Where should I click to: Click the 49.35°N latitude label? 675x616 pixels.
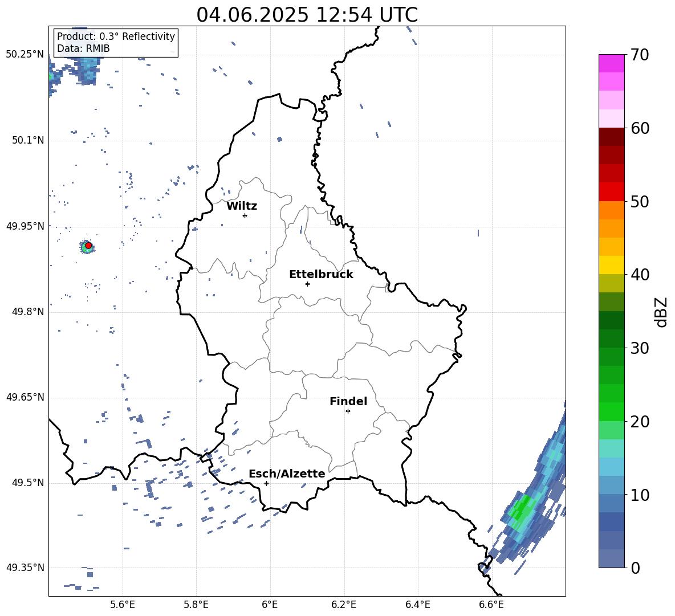coord(25,568)
